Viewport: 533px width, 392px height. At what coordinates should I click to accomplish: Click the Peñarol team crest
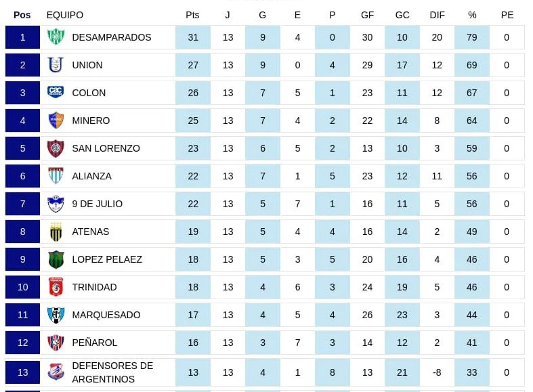click(x=56, y=343)
